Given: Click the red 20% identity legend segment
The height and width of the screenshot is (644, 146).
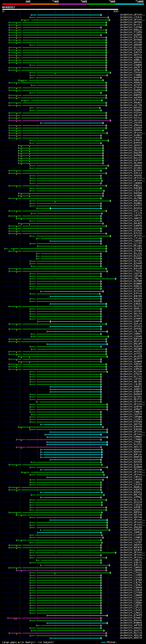Looking at the screenshot, I should pos(16,4).
